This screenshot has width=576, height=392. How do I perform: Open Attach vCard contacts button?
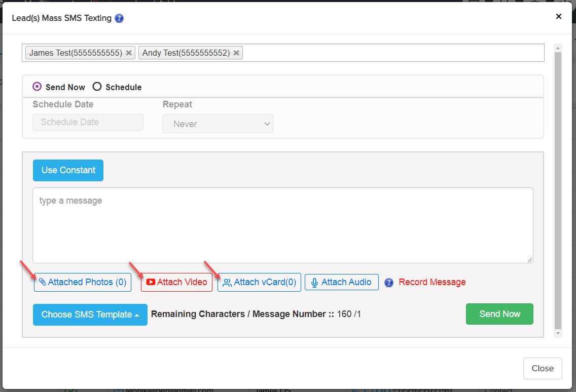(259, 282)
